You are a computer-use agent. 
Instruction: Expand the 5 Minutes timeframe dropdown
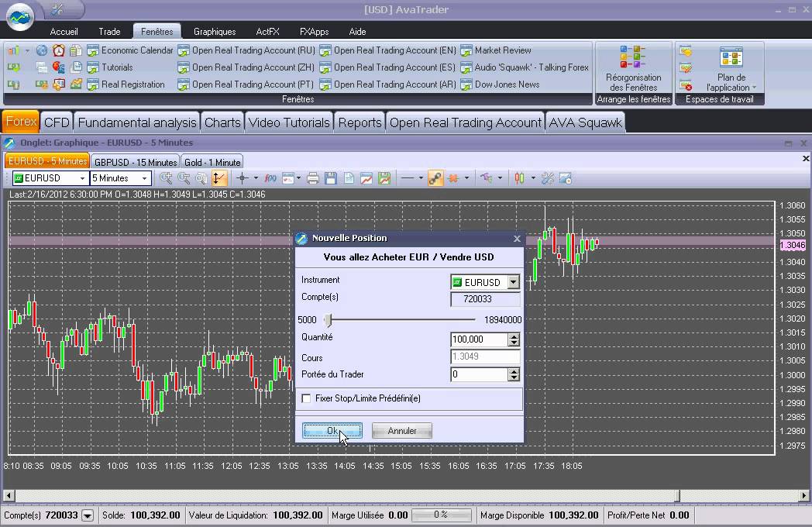144,178
